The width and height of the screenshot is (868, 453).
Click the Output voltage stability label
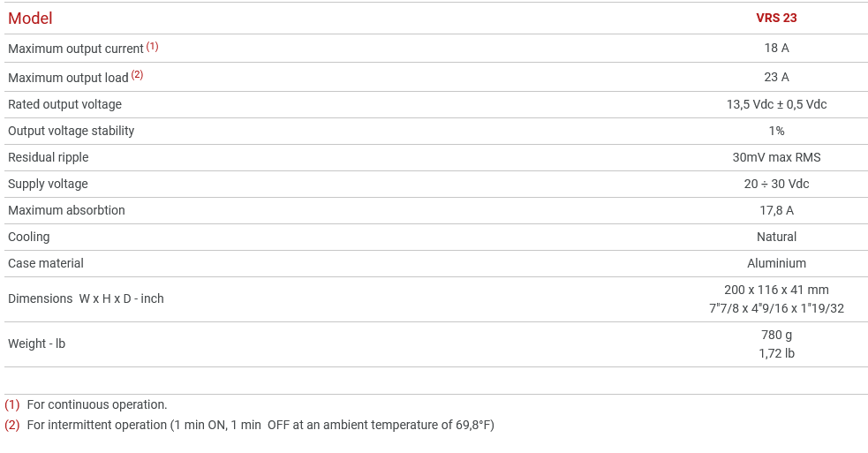(x=71, y=131)
